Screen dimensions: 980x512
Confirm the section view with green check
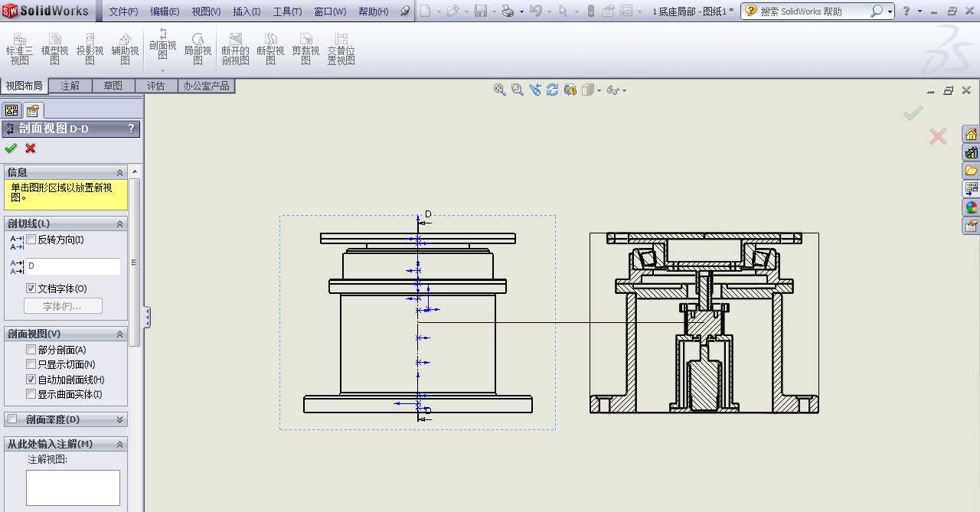[x=11, y=148]
